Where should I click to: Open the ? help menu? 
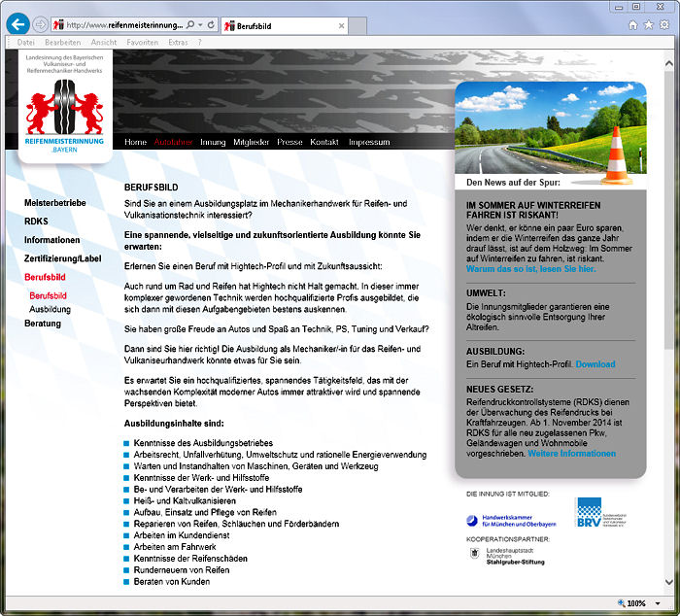click(x=199, y=43)
